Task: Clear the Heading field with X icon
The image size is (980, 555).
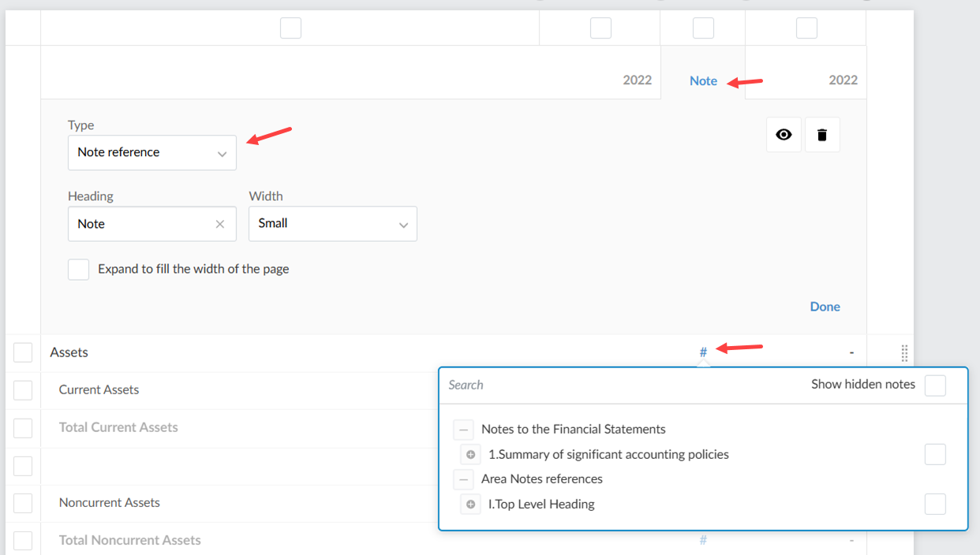Action: coord(220,224)
